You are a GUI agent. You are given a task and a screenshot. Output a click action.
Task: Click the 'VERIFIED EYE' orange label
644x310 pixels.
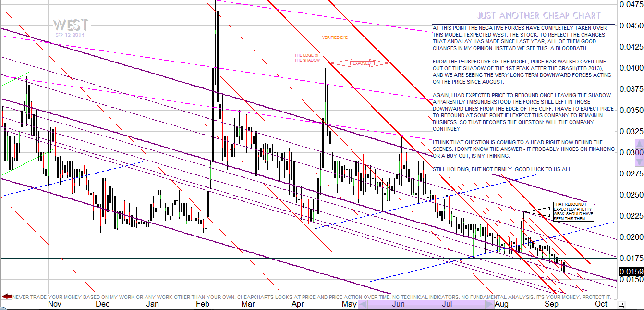point(334,37)
